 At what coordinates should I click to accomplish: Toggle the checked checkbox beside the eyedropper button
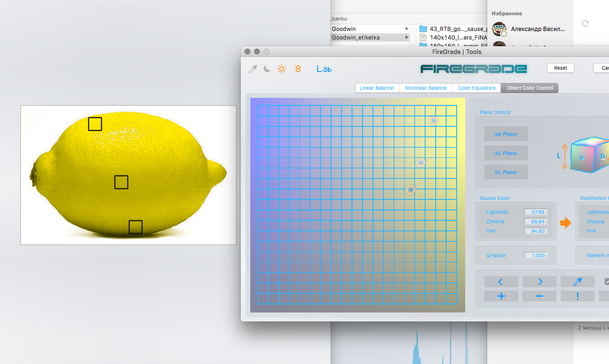coord(607,281)
